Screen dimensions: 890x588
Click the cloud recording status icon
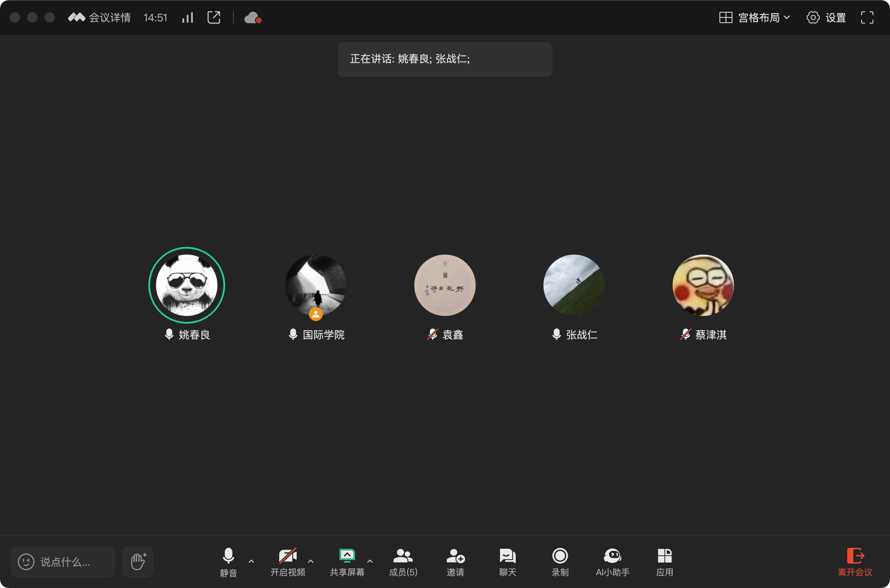click(252, 17)
